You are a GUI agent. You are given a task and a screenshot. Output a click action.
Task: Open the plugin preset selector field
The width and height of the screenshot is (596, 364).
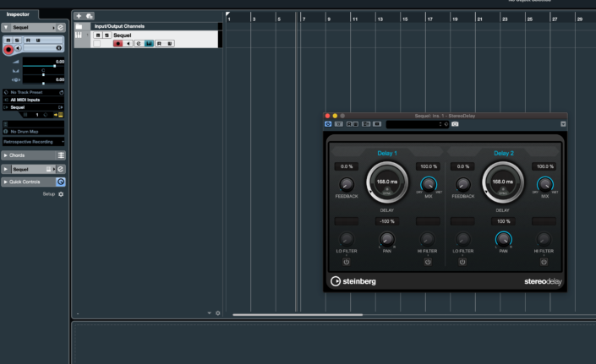click(x=414, y=124)
